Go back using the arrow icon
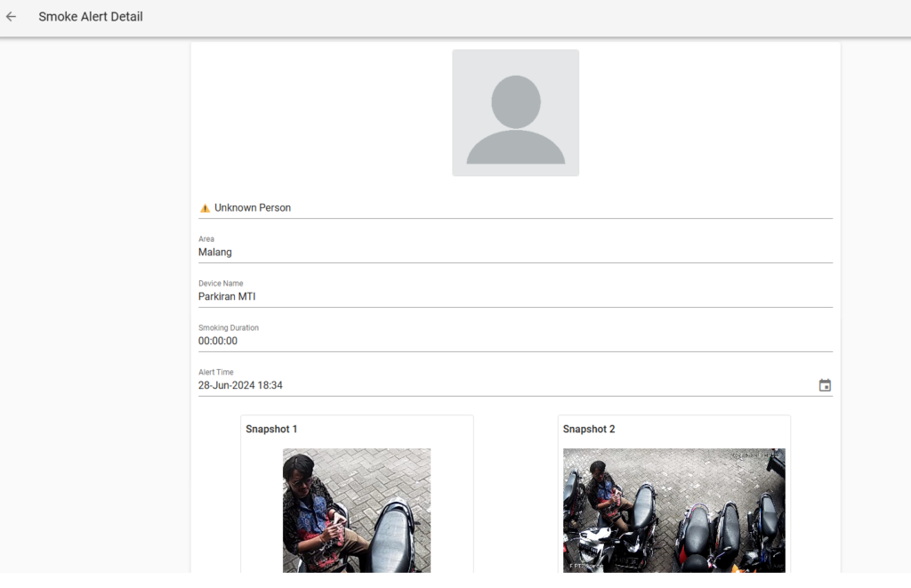 click(x=11, y=17)
